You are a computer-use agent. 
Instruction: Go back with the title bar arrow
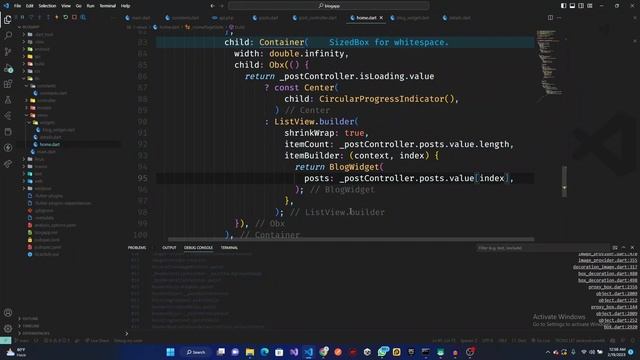click(212, 6)
